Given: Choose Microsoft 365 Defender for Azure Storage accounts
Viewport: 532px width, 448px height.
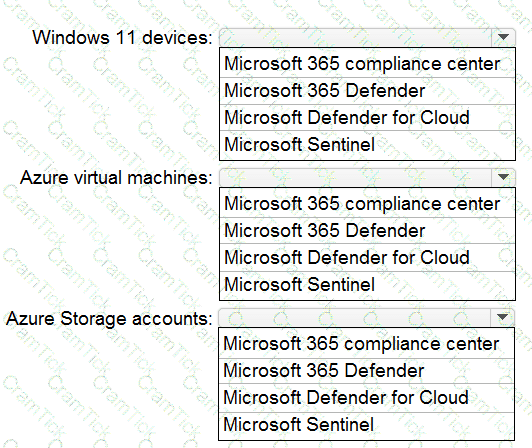Looking at the screenshot, I should point(366,371).
